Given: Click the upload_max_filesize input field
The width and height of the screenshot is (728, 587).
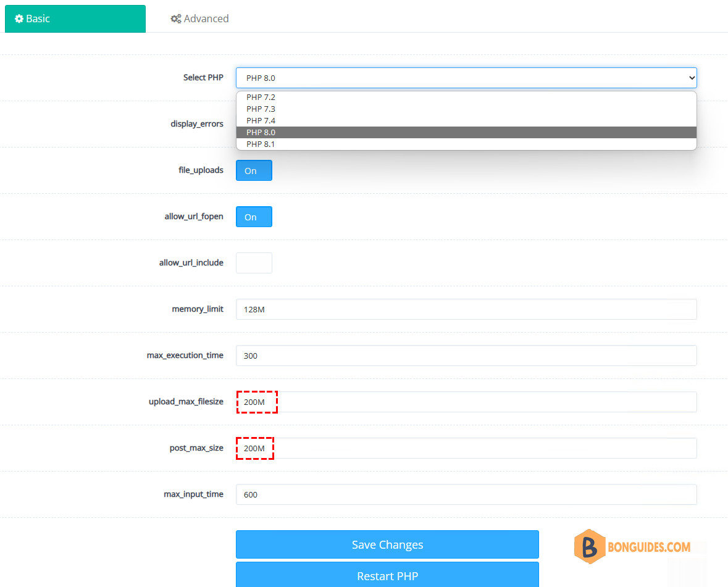Looking at the screenshot, I should [466, 402].
